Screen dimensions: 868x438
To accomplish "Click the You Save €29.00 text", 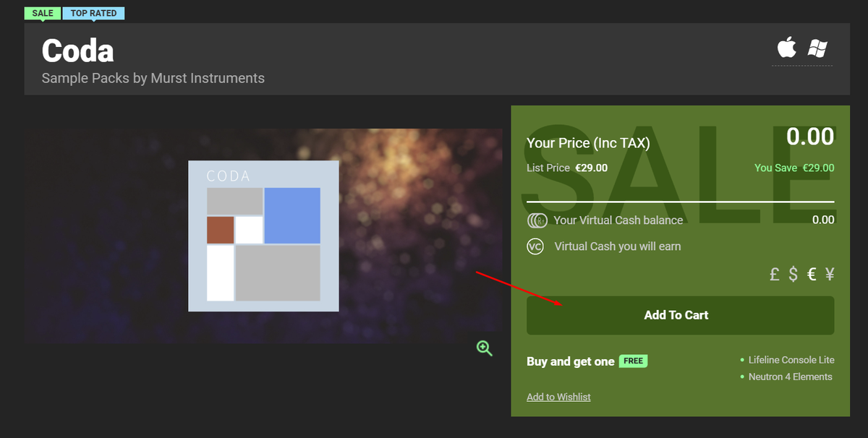I will coord(794,168).
